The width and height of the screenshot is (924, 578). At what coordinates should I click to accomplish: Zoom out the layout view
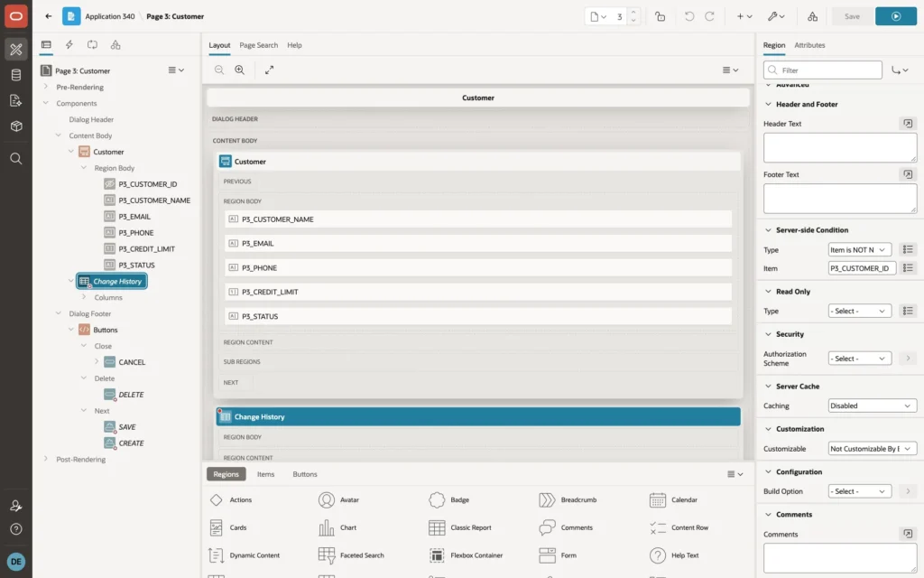219,70
